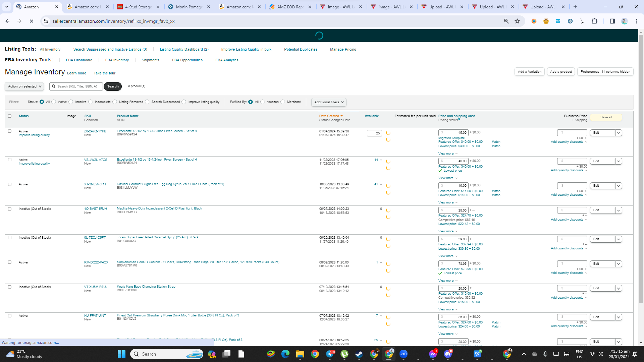Expand the Additional filters dropdown

pyautogui.click(x=329, y=102)
